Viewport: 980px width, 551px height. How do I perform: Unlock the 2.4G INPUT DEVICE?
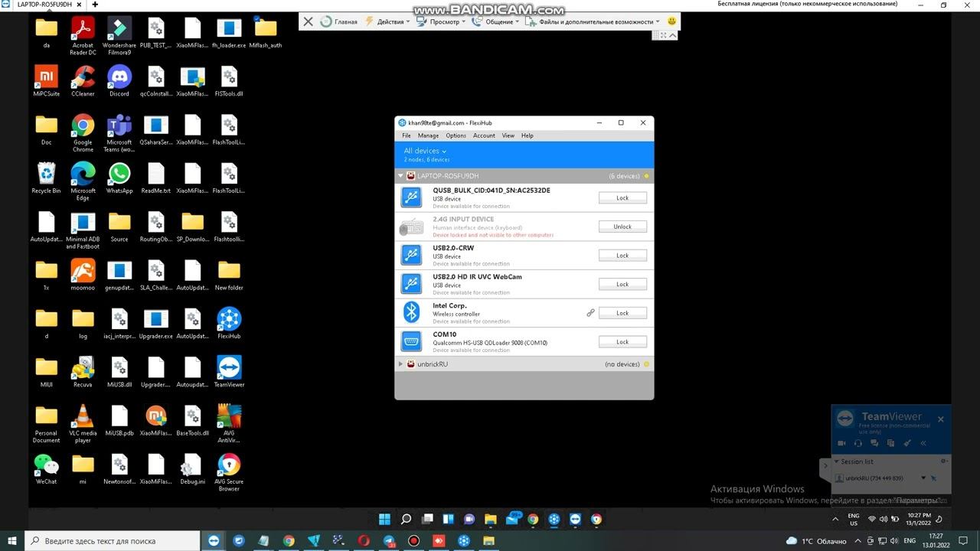[622, 227]
